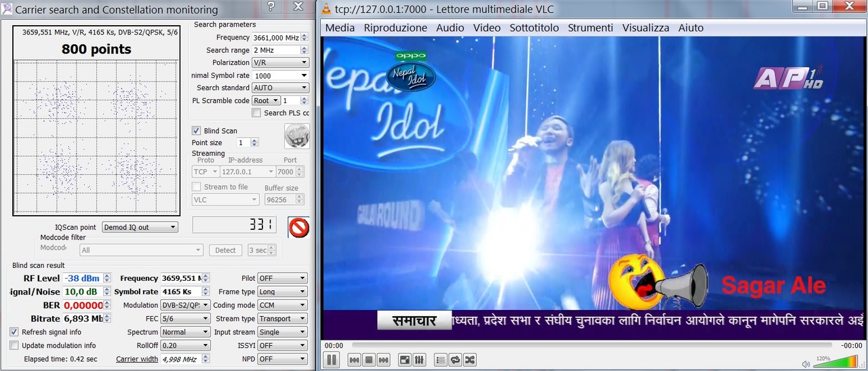Enable Update modulation info checkbox
The width and height of the screenshot is (868, 371).
pos(14,345)
